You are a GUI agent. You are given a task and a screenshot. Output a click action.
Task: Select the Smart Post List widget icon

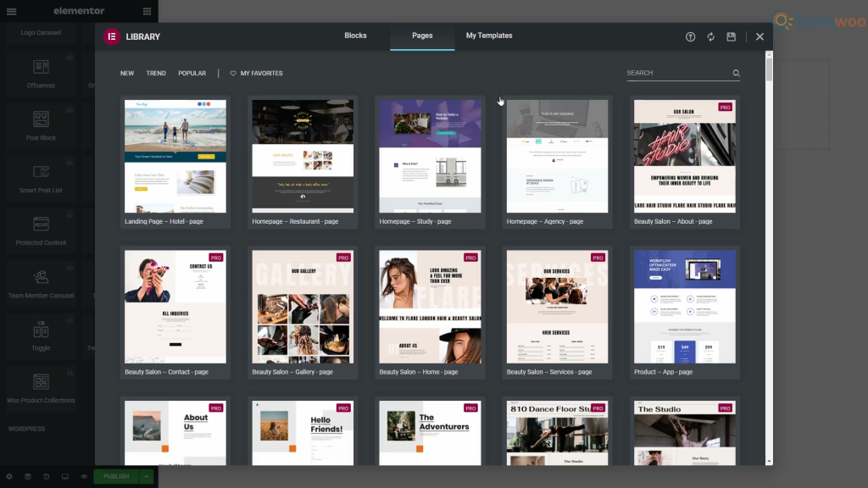point(41,171)
